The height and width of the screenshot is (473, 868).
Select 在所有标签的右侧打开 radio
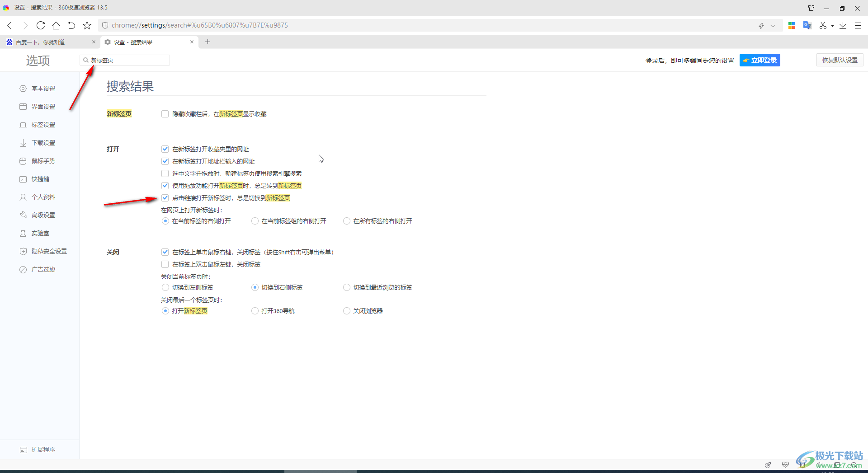[x=346, y=221]
